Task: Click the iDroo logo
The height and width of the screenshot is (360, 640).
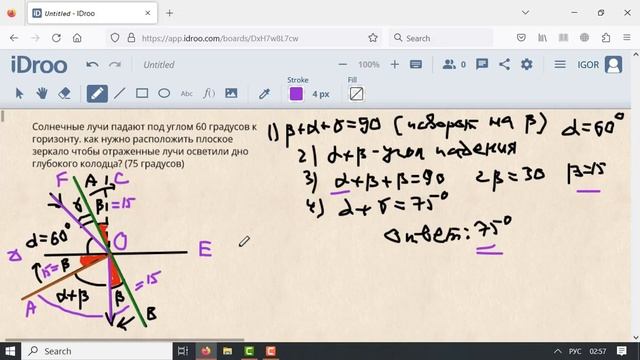Action: [39, 65]
